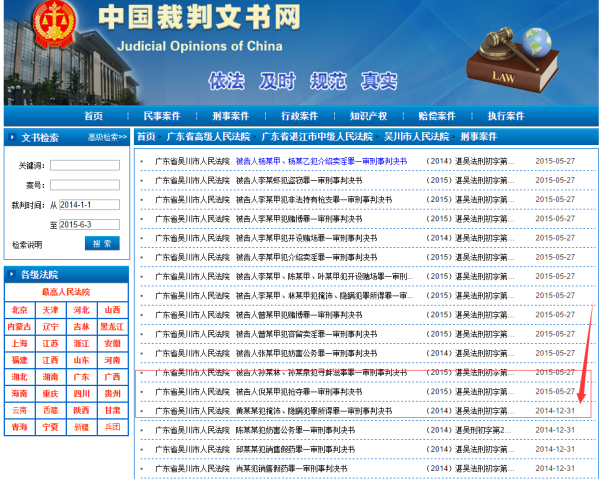The image size is (600, 479).
Task: Select 辽宁 in the court grid
Action: (x=51, y=327)
